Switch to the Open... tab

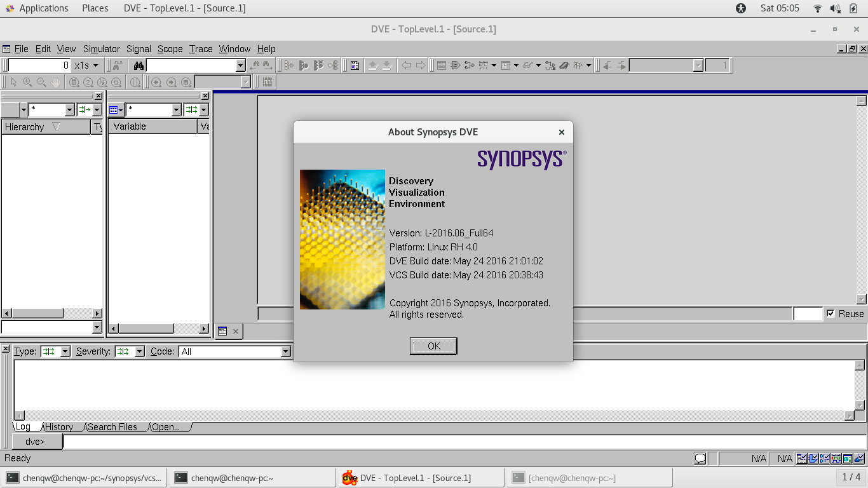(x=166, y=427)
